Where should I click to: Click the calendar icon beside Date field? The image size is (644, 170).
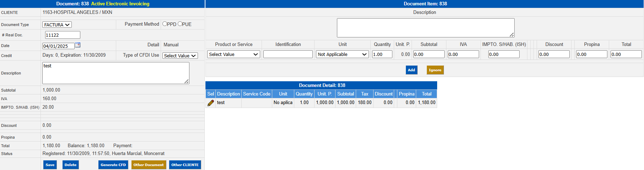pos(77,45)
